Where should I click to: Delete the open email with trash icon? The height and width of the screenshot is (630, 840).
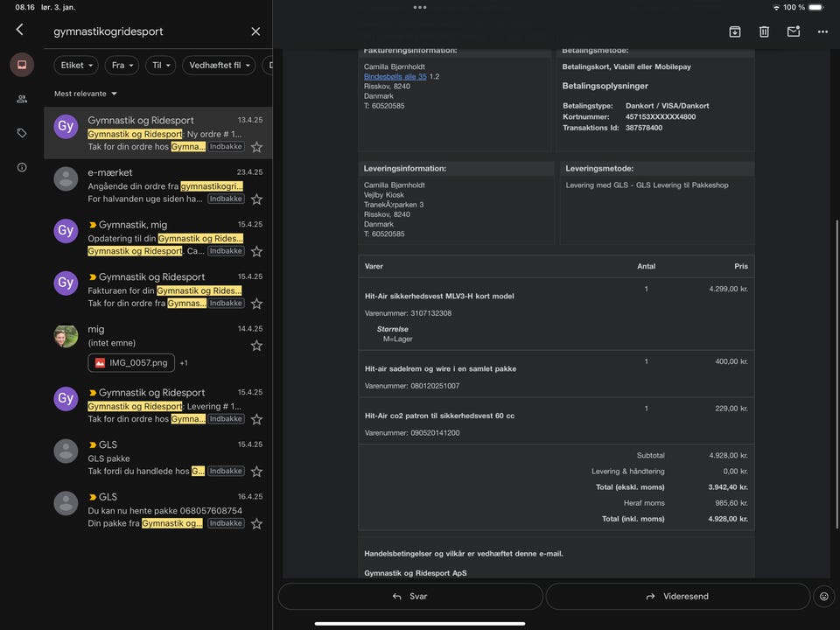tap(764, 31)
